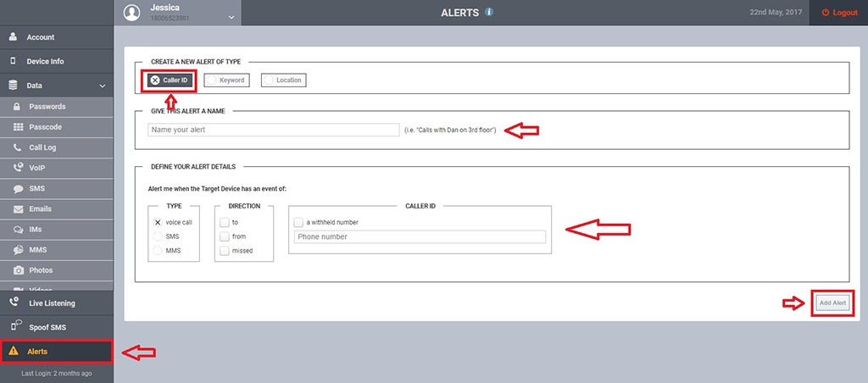Open the Account menu item

pos(57,37)
